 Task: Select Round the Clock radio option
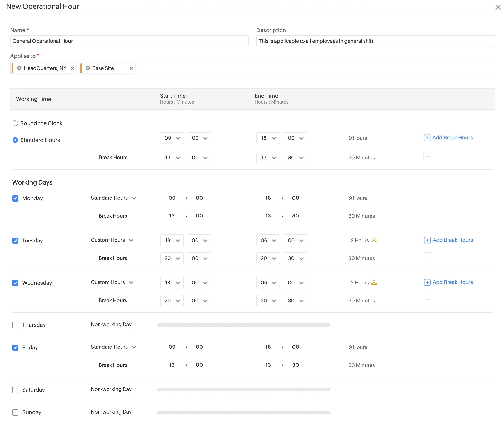point(15,123)
